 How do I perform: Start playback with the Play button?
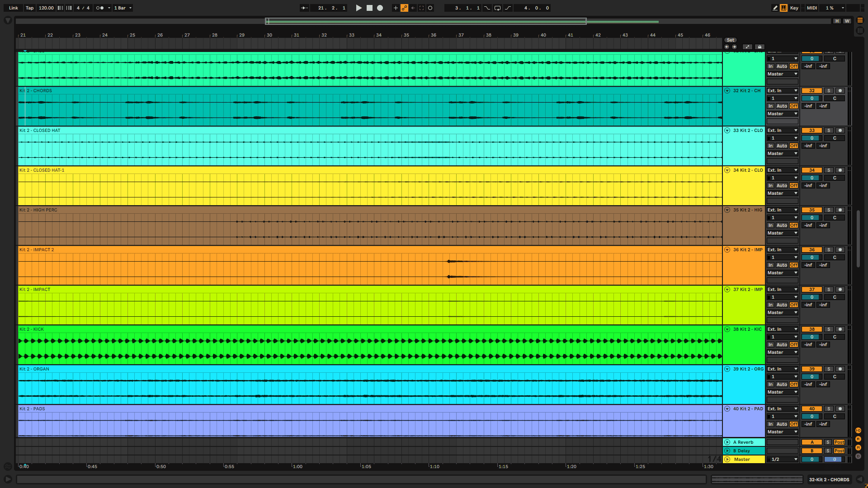coord(359,8)
